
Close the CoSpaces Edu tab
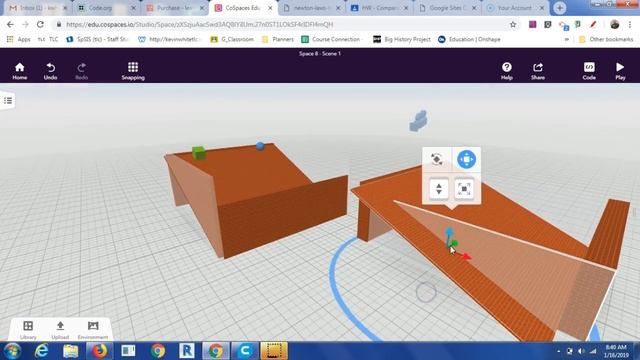pyautogui.click(x=270, y=8)
